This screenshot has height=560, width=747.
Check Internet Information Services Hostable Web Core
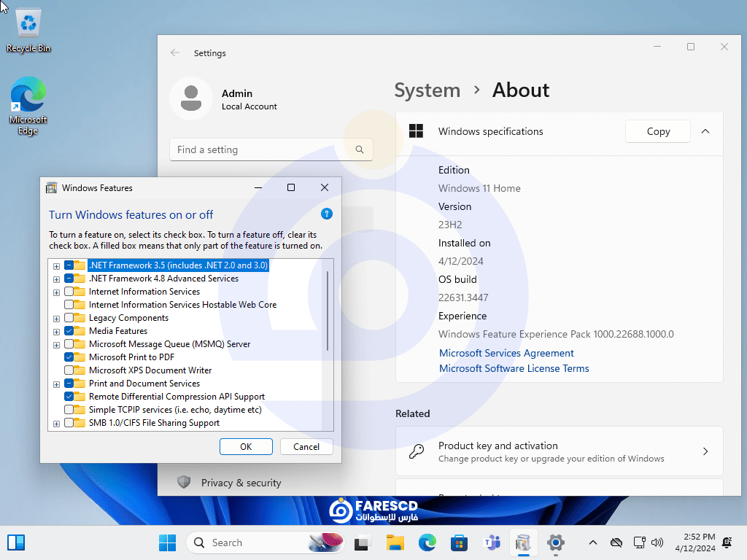(69, 305)
